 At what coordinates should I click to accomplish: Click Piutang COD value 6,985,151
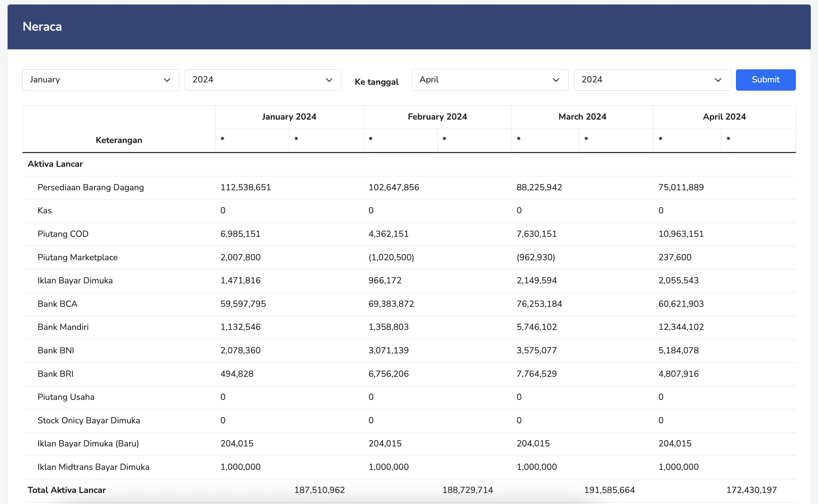tap(240, 234)
